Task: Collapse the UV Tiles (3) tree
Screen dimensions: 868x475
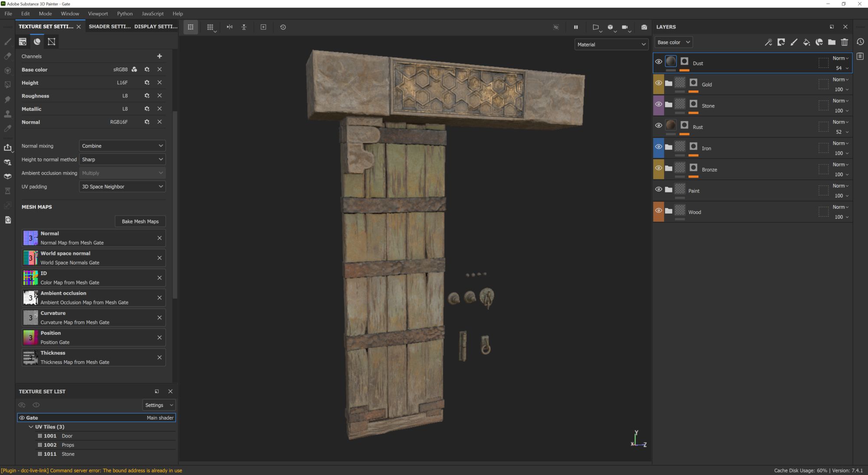Action: [x=31, y=427]
